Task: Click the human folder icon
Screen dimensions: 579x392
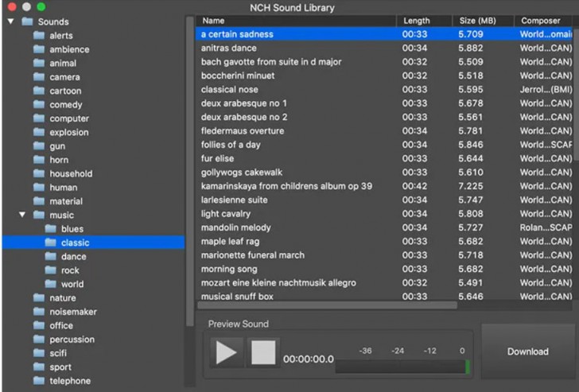Action: click(x=39, y=187)
